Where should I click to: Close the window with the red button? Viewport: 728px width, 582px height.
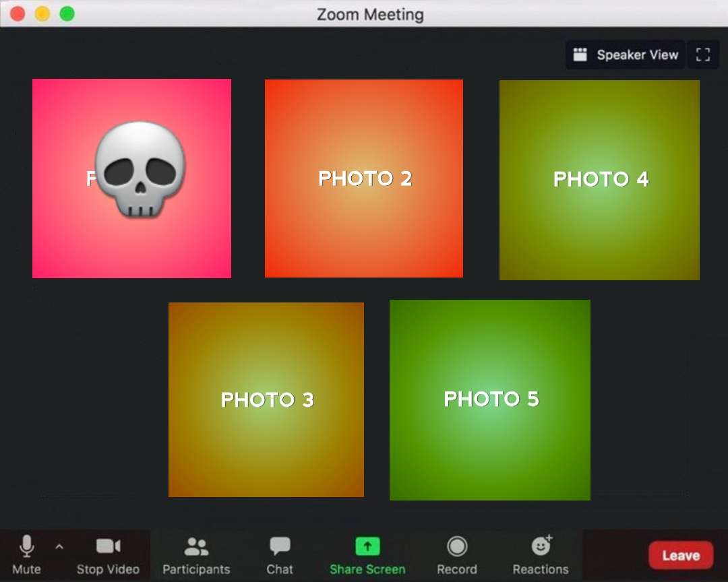tap(18, 13)
